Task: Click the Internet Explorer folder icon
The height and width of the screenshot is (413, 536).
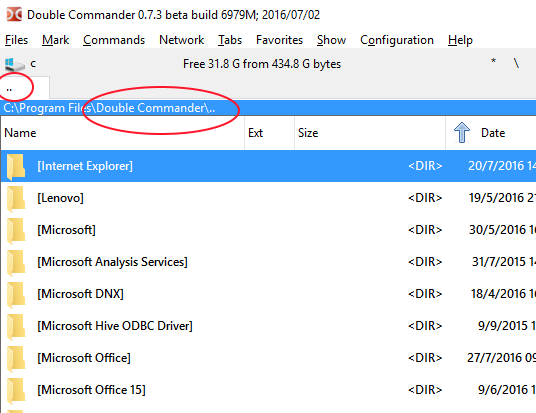Action: [16, 166]
